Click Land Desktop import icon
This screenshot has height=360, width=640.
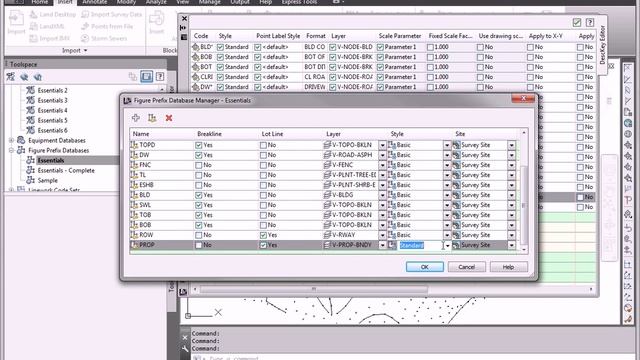pyautogui.click(x=33, y=14)
